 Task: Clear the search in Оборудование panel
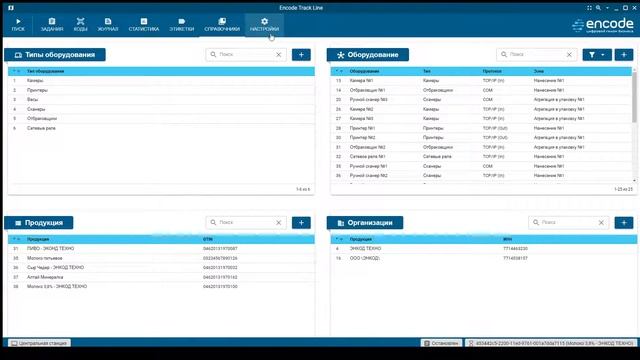[x=569, y=55]
